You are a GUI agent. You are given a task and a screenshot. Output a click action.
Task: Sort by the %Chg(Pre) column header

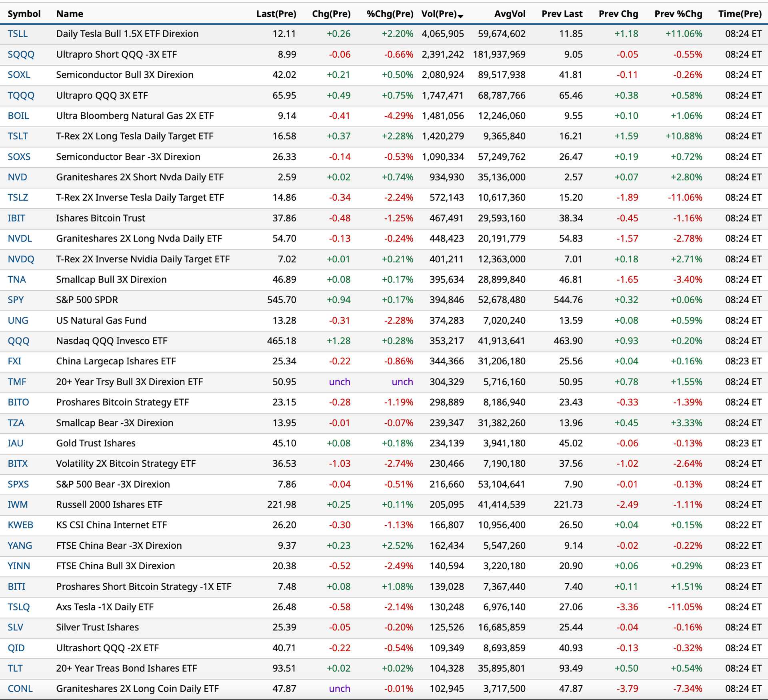[x=390, y=14]
